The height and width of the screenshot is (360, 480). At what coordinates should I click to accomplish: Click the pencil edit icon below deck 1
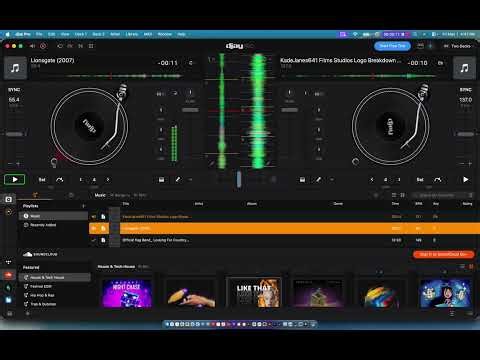pos(178,180)
